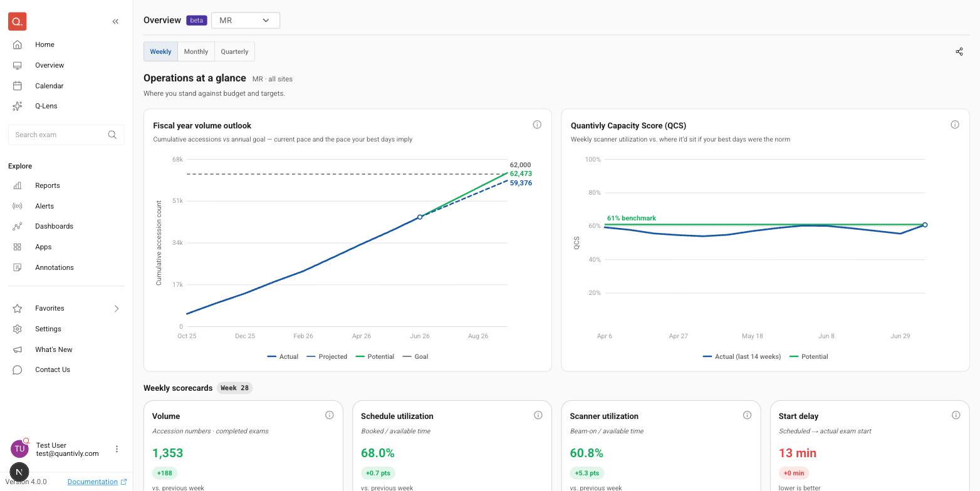Select the Weekly tab
The height and width of the screenshot is (491, 980).
point(160,51)
